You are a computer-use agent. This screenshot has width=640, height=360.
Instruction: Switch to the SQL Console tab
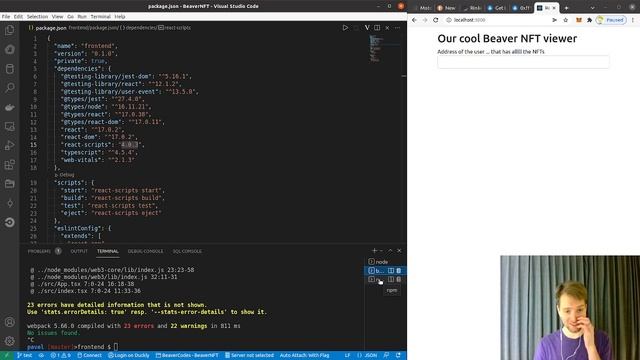(187, 251)
